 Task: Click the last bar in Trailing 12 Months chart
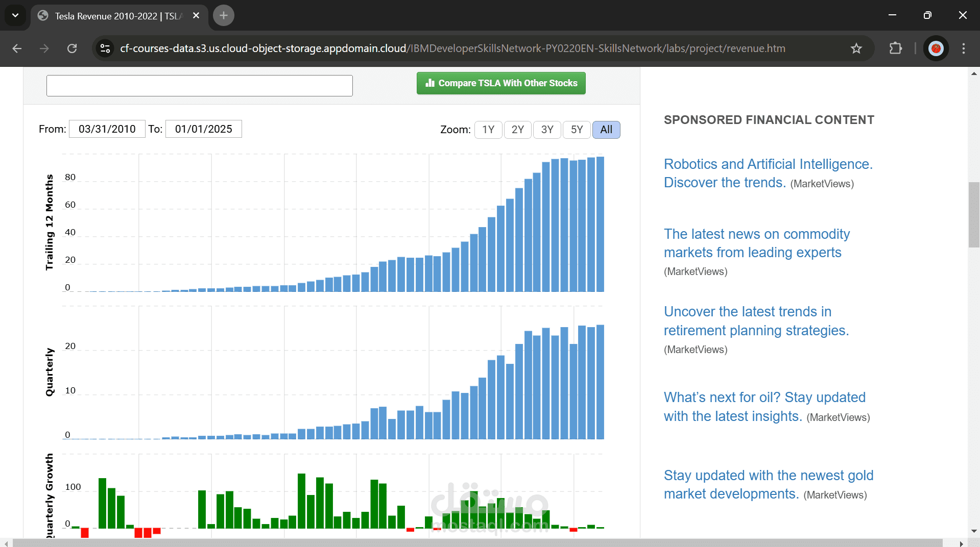tap(600, 225)
